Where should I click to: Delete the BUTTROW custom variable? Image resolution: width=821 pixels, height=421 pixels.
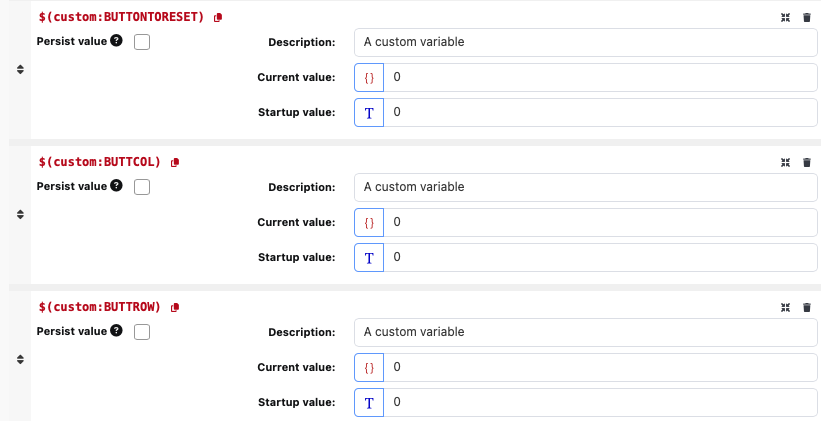coord(807,307)
